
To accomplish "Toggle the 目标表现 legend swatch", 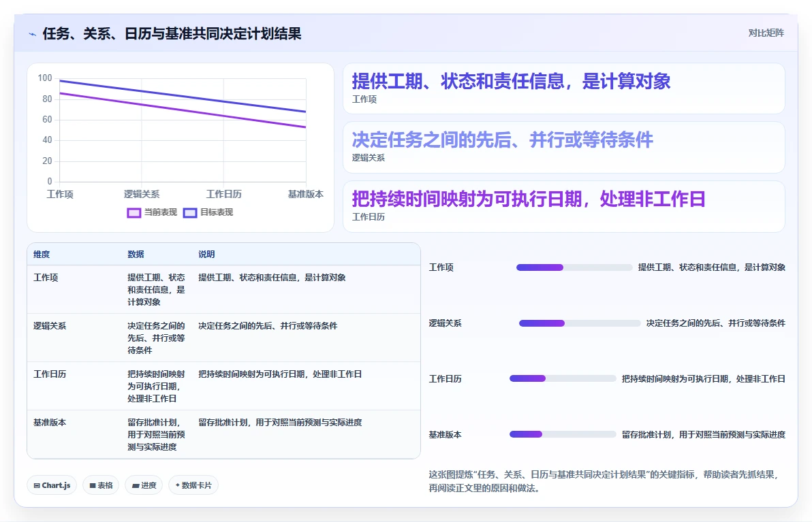I will [x=190, y=212].
